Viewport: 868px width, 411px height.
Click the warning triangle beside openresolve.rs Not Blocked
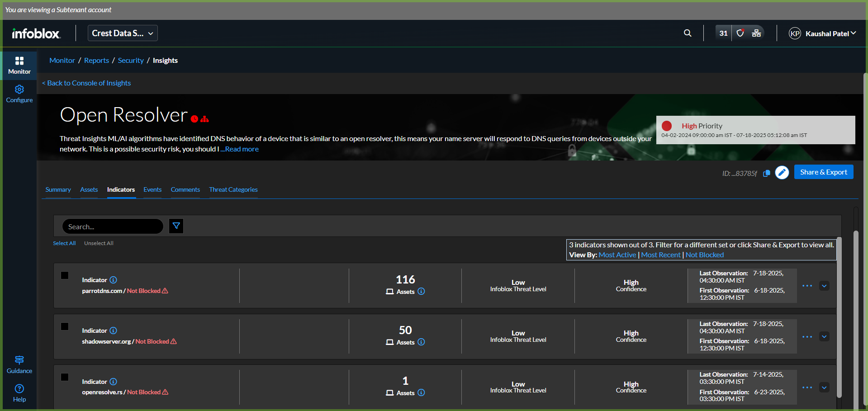pos(165,392)
